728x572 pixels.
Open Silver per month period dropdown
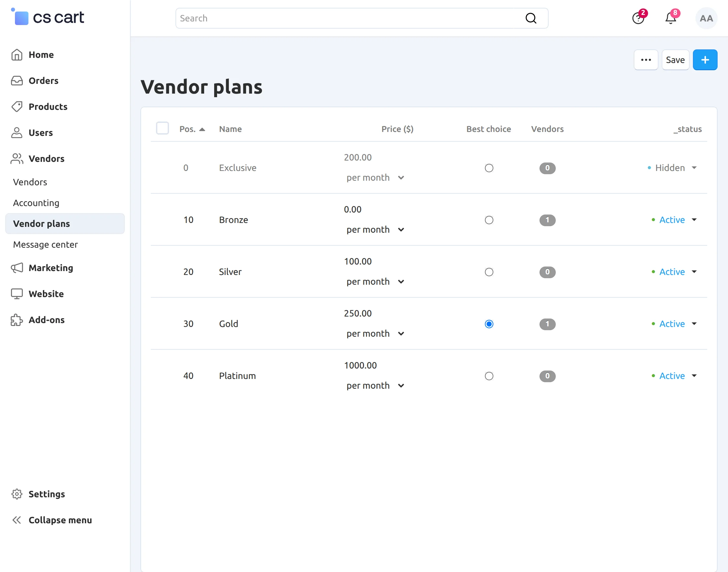click(375, 281)
